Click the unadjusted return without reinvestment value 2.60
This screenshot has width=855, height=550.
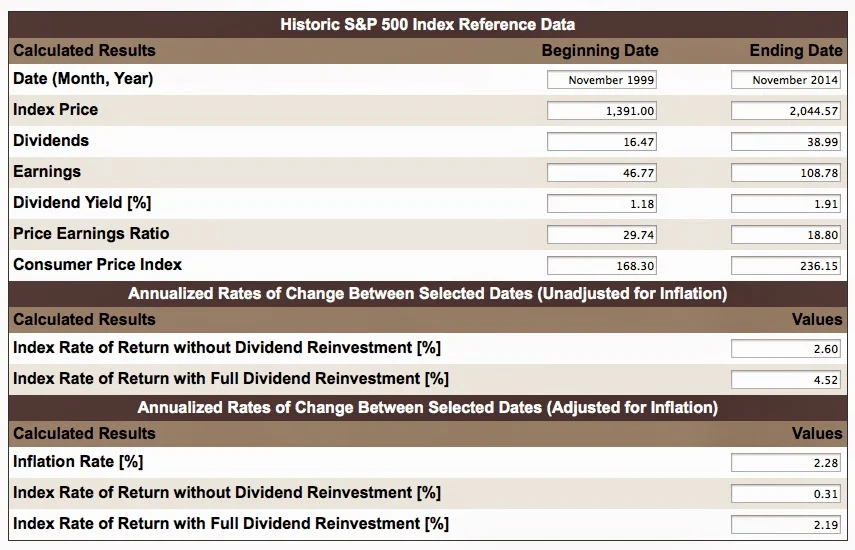(x=786, y=349)
